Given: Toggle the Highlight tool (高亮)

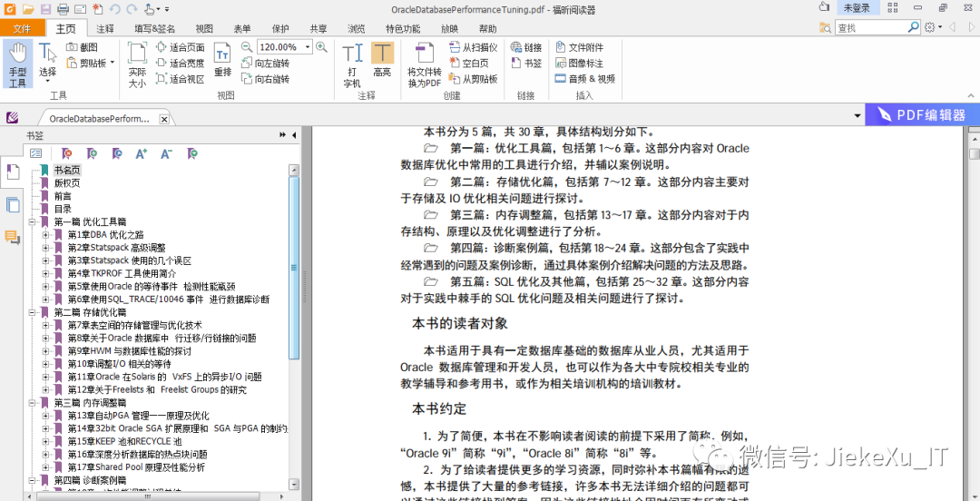Looking at the screenshot, I should tap(382, 64).
